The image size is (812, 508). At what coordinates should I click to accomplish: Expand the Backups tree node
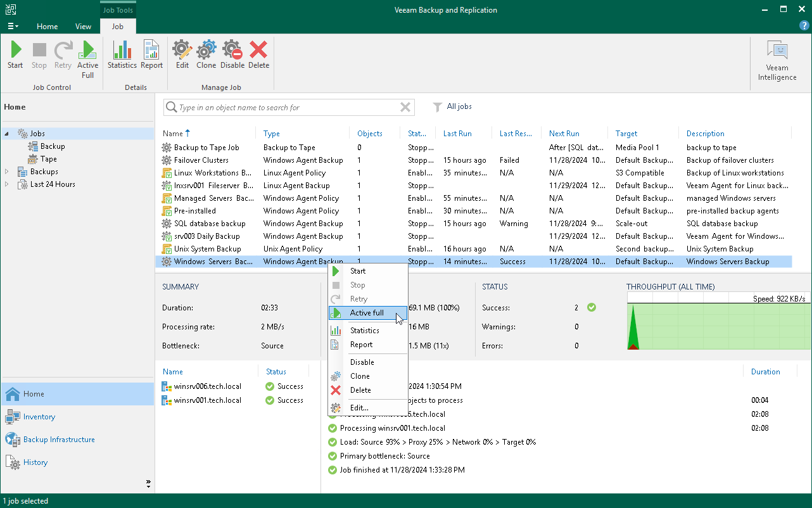tap(7, 172)
